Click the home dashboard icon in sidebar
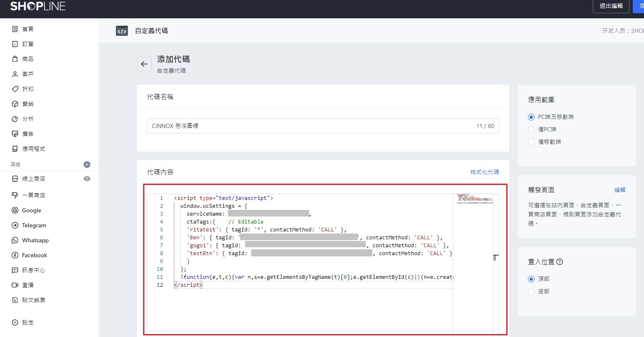Image resolution: width=644 pixels, height=337 pixels. pyautogui.click(x=15, y=29)
